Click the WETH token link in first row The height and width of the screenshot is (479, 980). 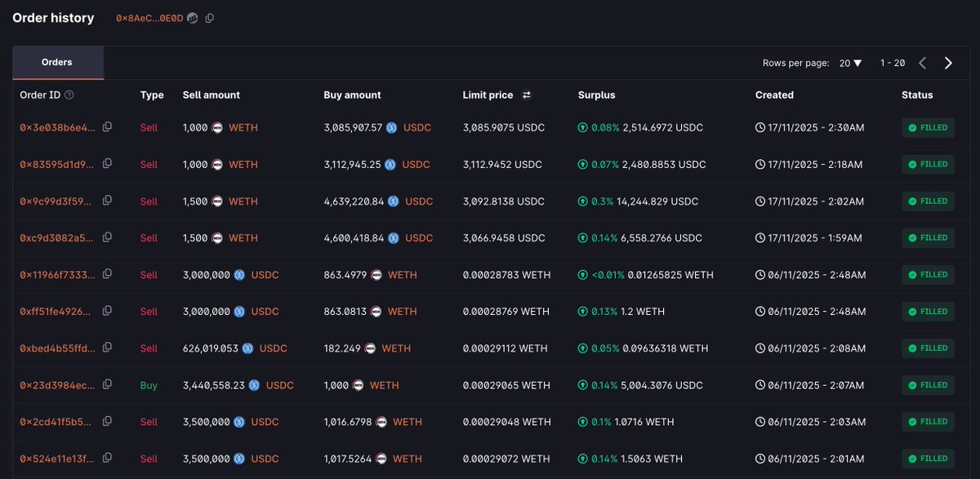243,128
